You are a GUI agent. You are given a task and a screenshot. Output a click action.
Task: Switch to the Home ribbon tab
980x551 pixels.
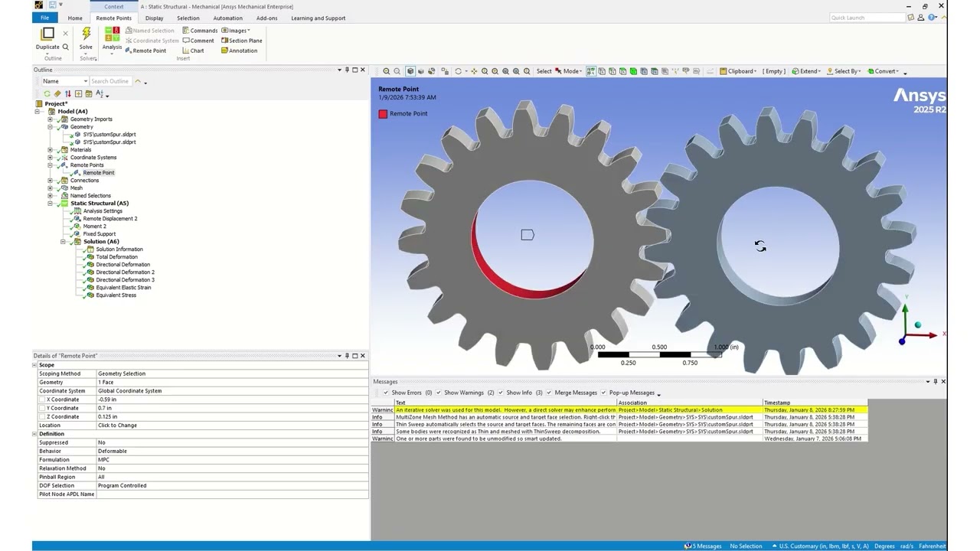tap(75, 18)
